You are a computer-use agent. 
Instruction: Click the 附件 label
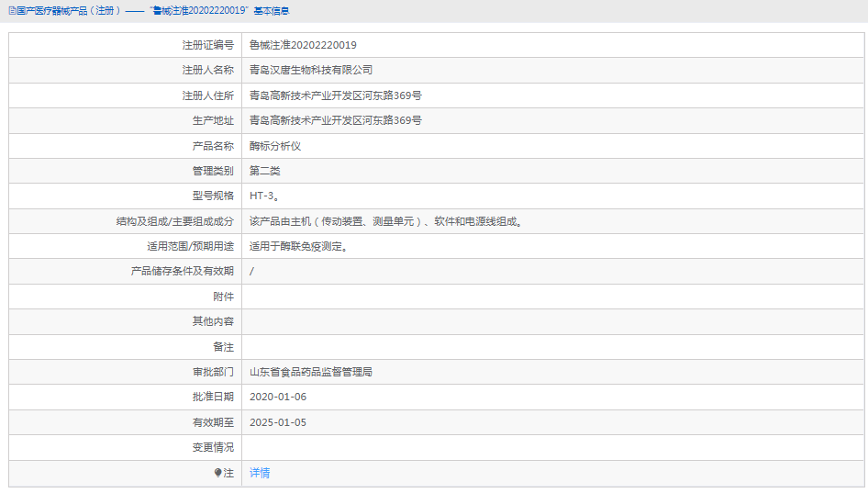click(224, 297)
